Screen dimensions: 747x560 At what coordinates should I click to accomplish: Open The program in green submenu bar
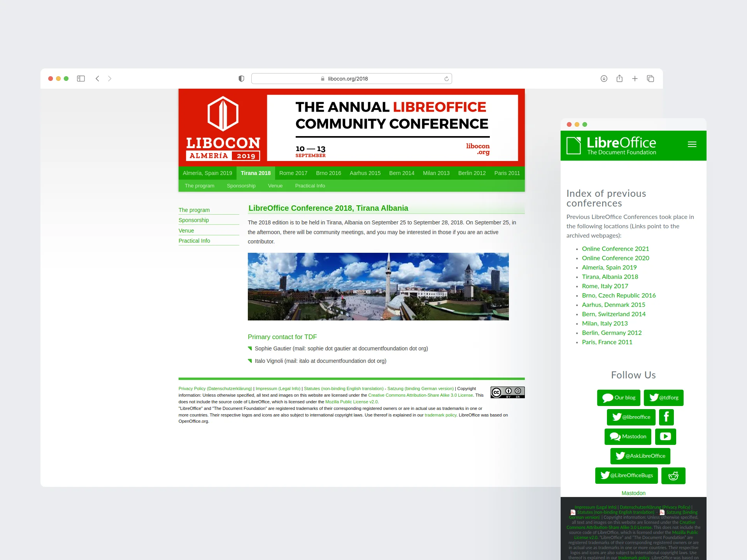pyautogui.click(x=200, y=186)
